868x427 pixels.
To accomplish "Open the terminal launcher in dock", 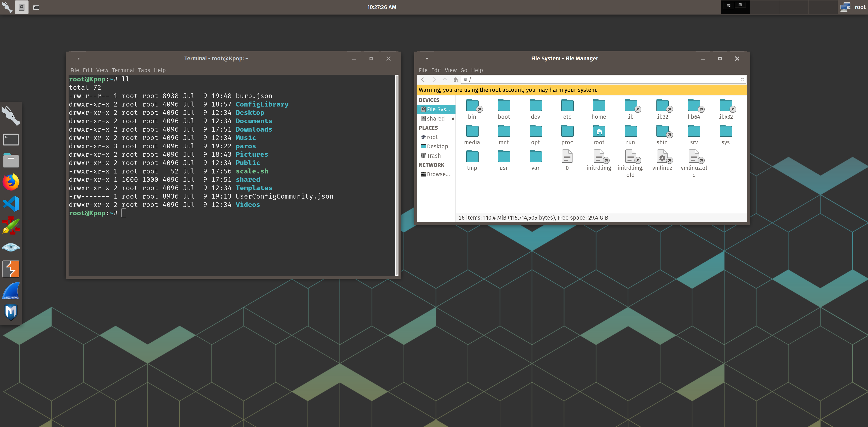I will pyautogui.click(x=11, y=139).
